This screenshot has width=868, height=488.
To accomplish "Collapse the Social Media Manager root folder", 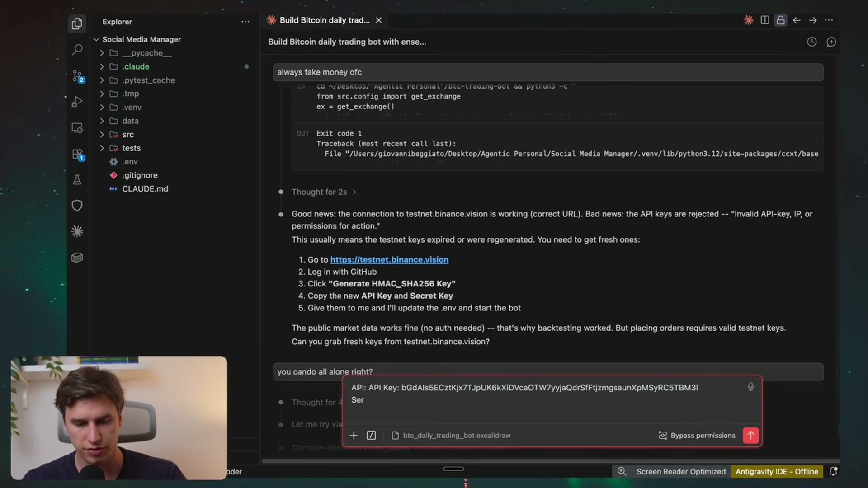I will 96,39.
